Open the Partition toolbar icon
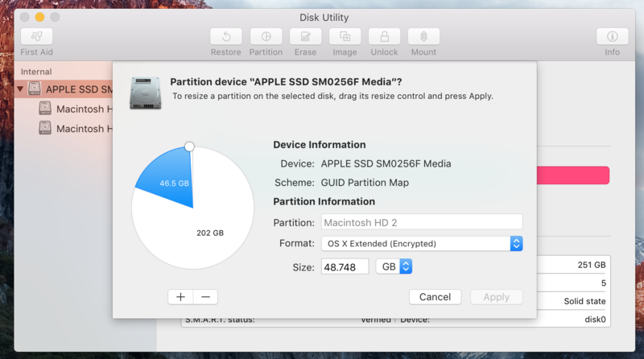The image size is (644, 359). pos(266,36)
